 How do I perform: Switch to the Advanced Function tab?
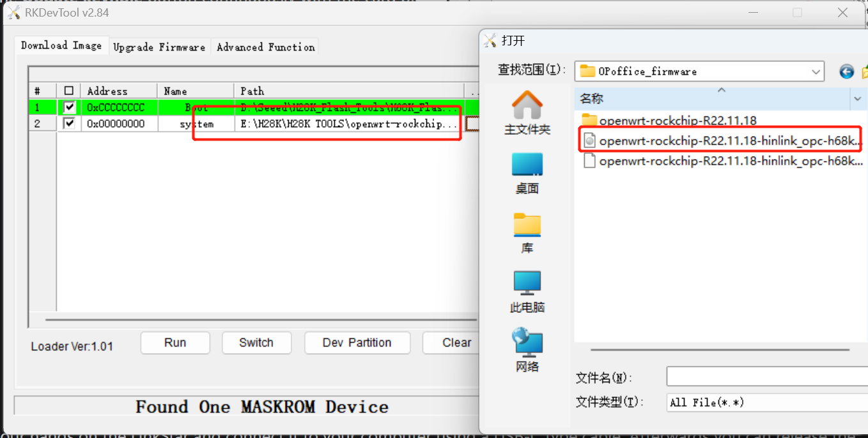click(x=265, y=47)
